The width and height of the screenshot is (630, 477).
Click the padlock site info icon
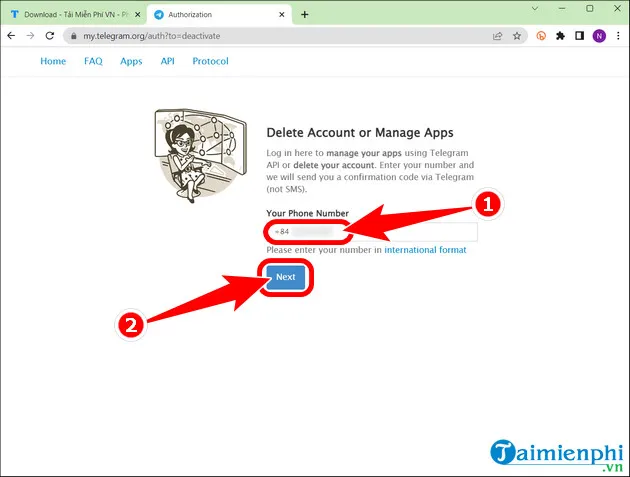point(74,36)
